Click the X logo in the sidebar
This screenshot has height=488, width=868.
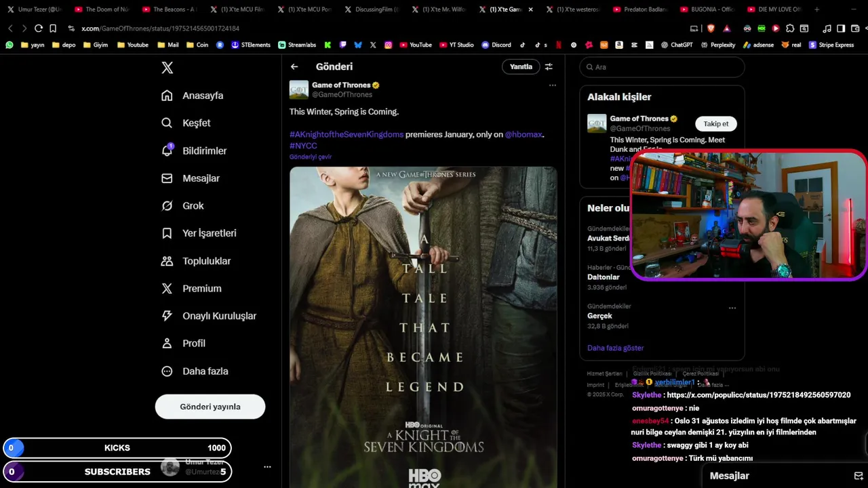click(167, 68)
